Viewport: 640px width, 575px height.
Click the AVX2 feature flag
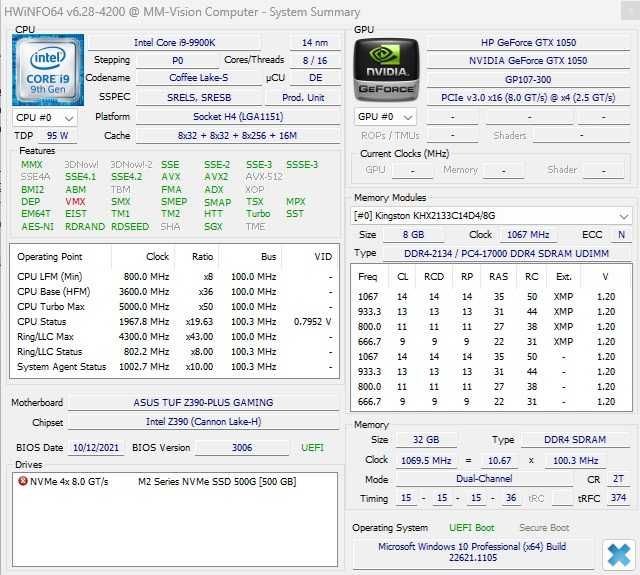pyautogui.click(x=216, y=177)
